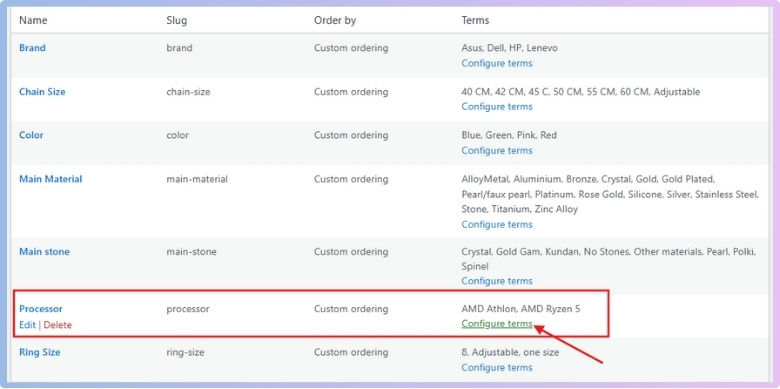
Task: Select the slug text 'brand'
Action: coord(179,48)
